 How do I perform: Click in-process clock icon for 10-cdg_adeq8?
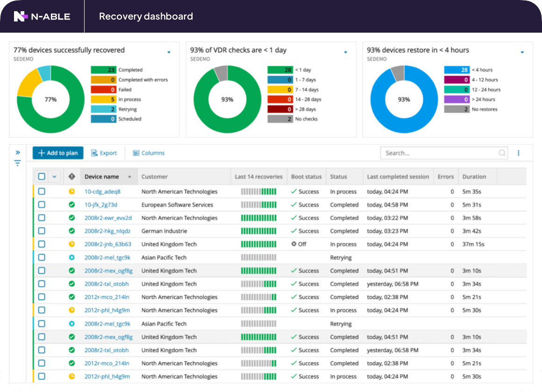click(x=71, y=191)
